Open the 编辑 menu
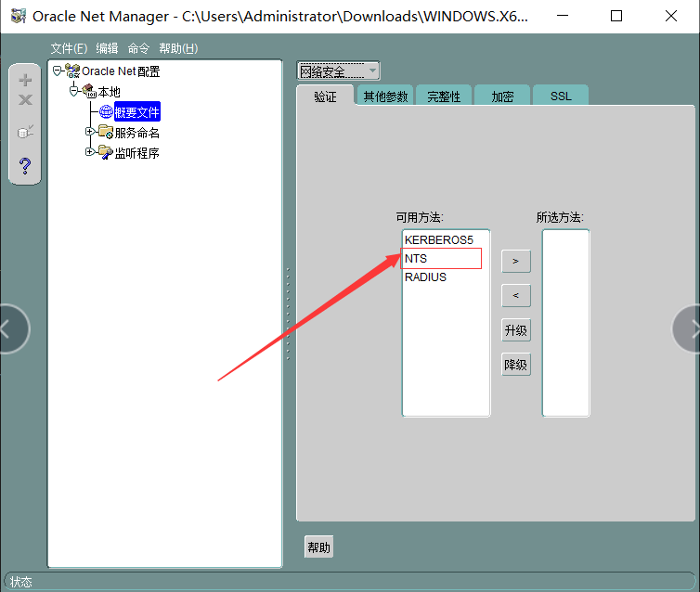 tap(107, 48)
